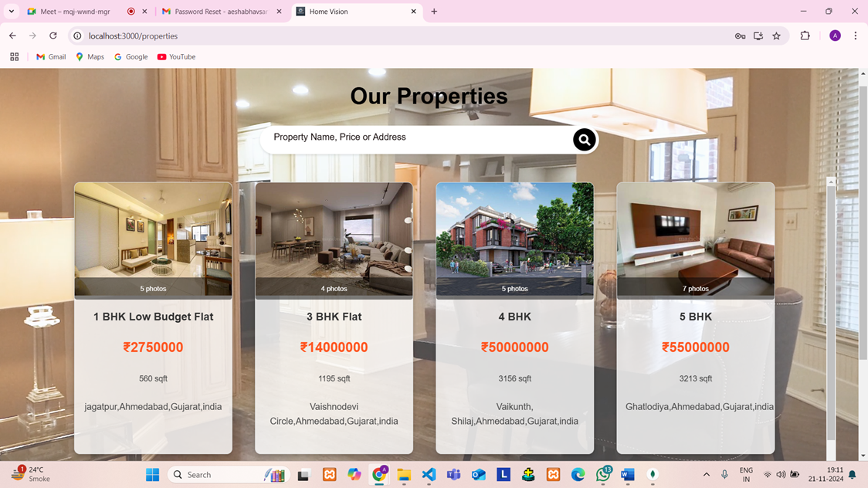Show hidden system tray icons

coord(706,475)
